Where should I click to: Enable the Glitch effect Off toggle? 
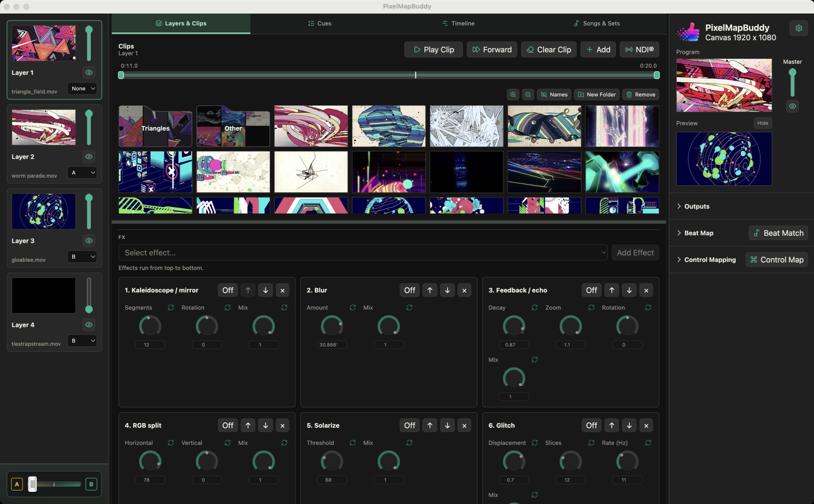click(x=591, y=425)
